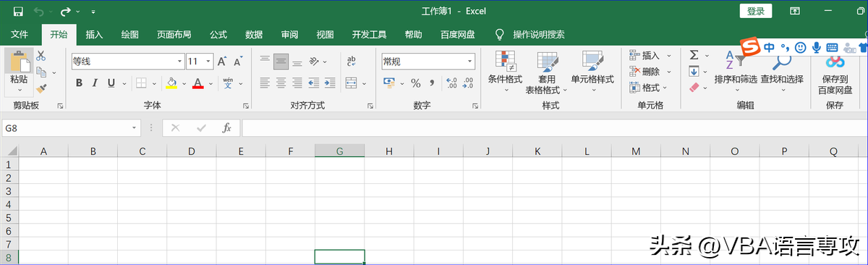Expand the Name Box dropdown arrow

[x=134, y=127]
